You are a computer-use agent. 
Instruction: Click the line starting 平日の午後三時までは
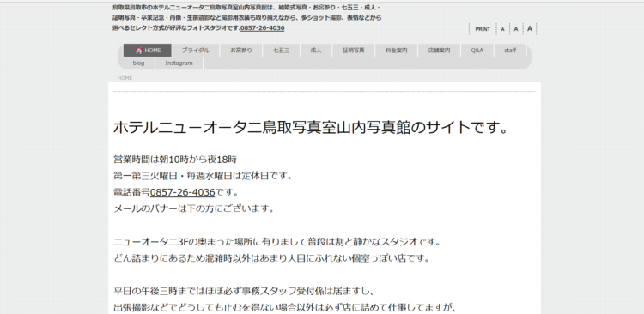click(244, 291)
